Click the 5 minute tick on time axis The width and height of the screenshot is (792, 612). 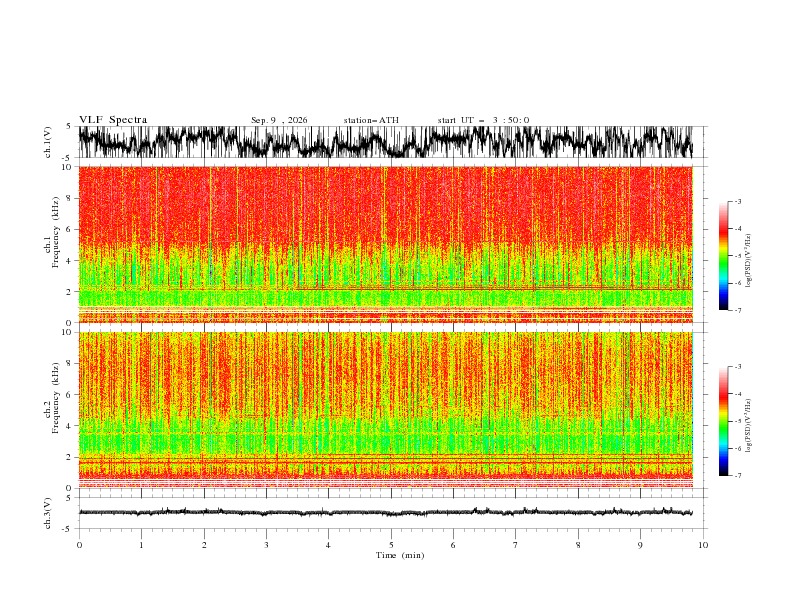coord(391,545)
